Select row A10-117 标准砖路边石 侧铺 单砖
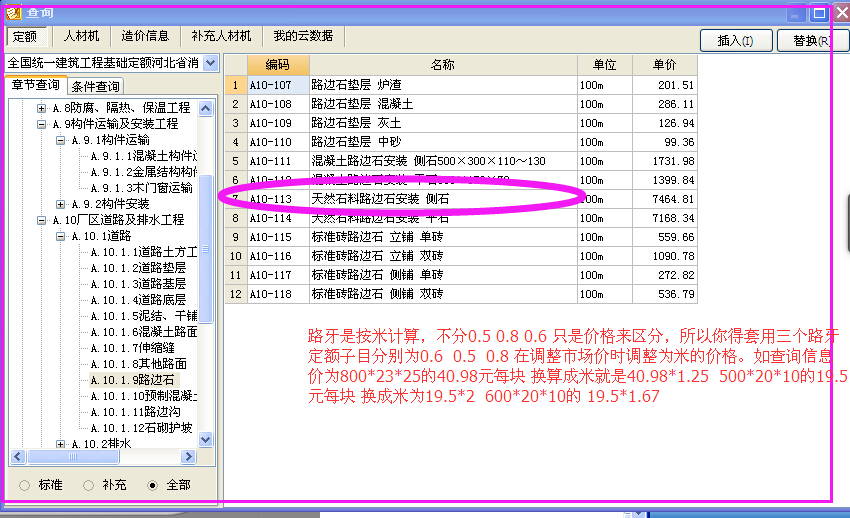This screenshot has width=850, height=518. pos(461,275)
